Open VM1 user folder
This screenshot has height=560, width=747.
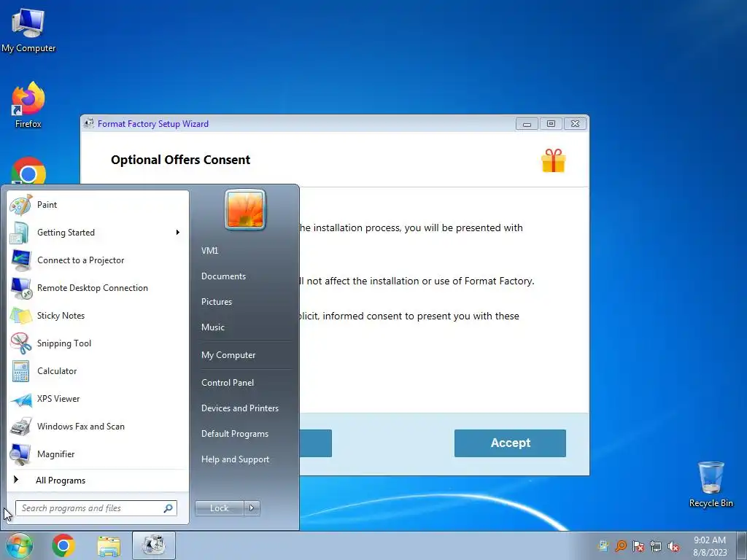click(x=209, y=251)
